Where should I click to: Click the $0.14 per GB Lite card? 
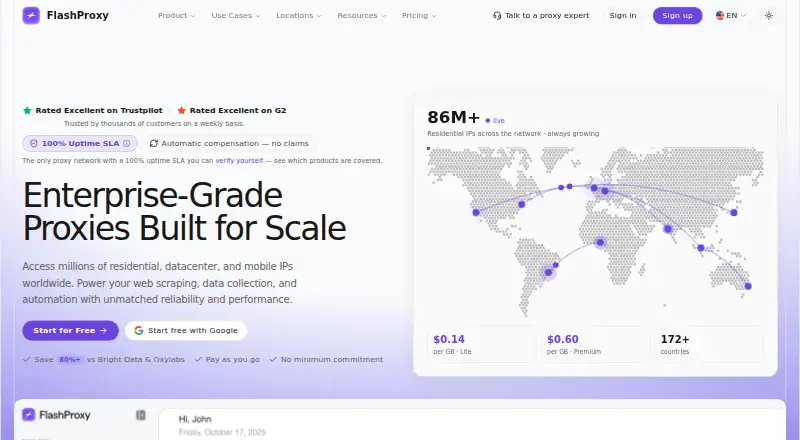[482, 345]
